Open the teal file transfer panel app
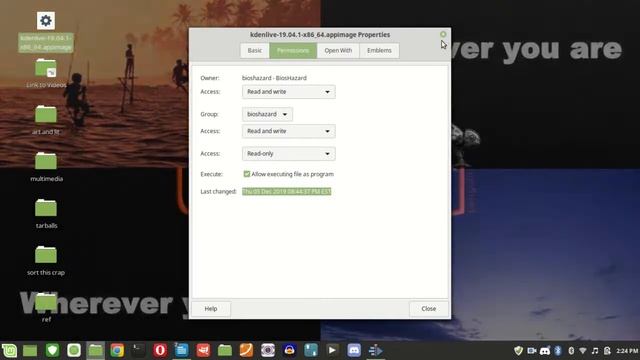 tap(311, 350)
